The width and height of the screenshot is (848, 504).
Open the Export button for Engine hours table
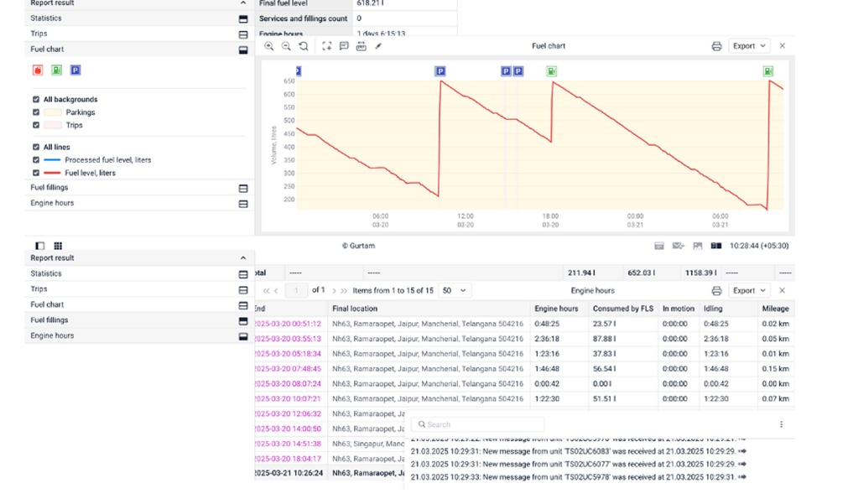[x=747, y=290]
